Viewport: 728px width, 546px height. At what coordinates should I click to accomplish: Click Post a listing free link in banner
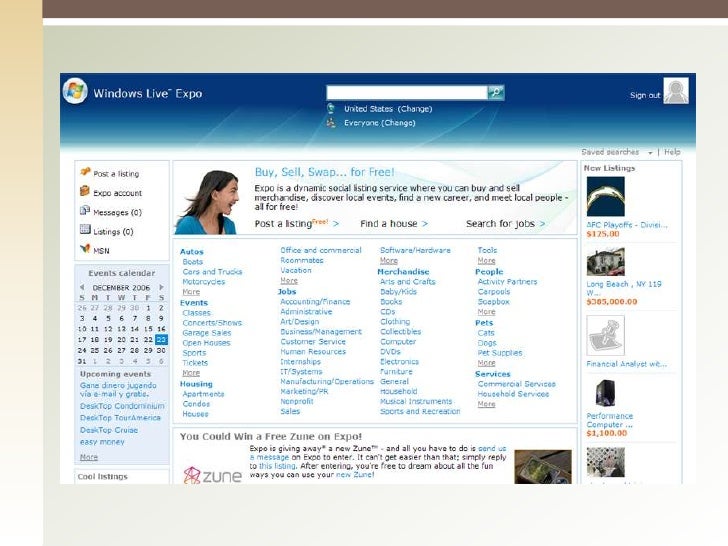pos(296,223)
